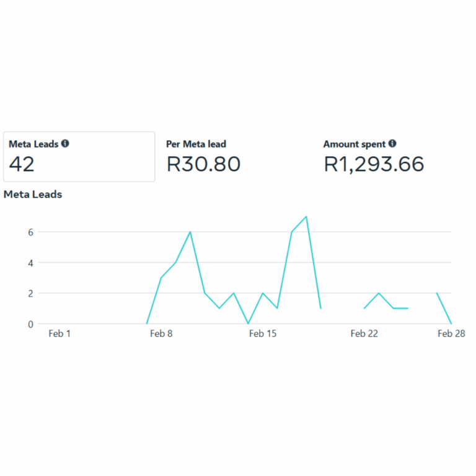Click the line's end point at Feb 28
The width and height of the screenshot is (476, 476).
(451, 324)
